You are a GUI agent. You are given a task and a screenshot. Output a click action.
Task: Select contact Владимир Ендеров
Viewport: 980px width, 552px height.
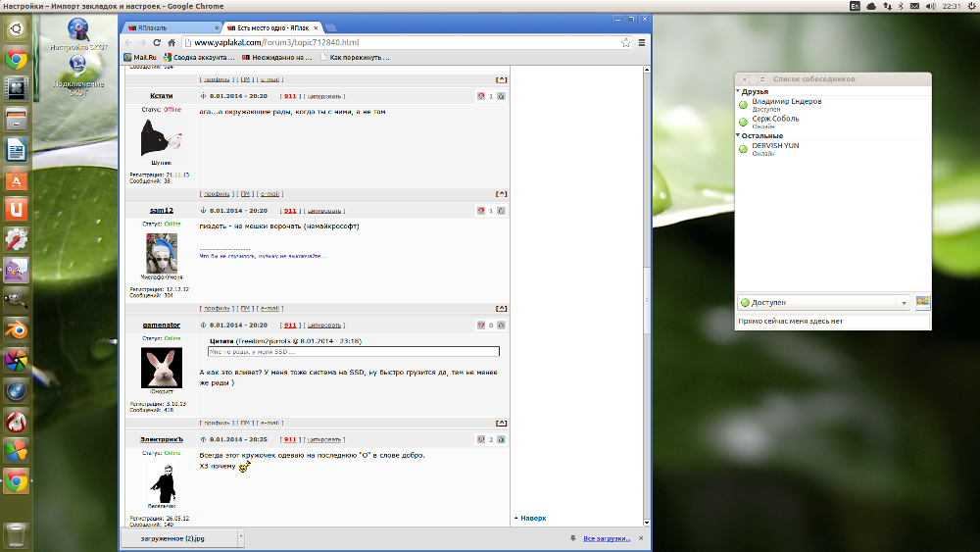click(x=833, y=104)
